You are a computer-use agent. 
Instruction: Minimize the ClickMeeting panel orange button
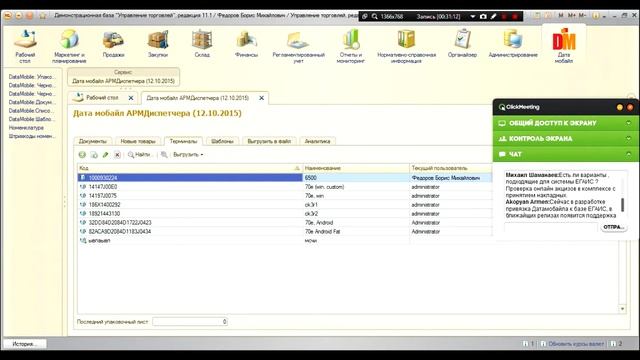click(x=620, y=107)
